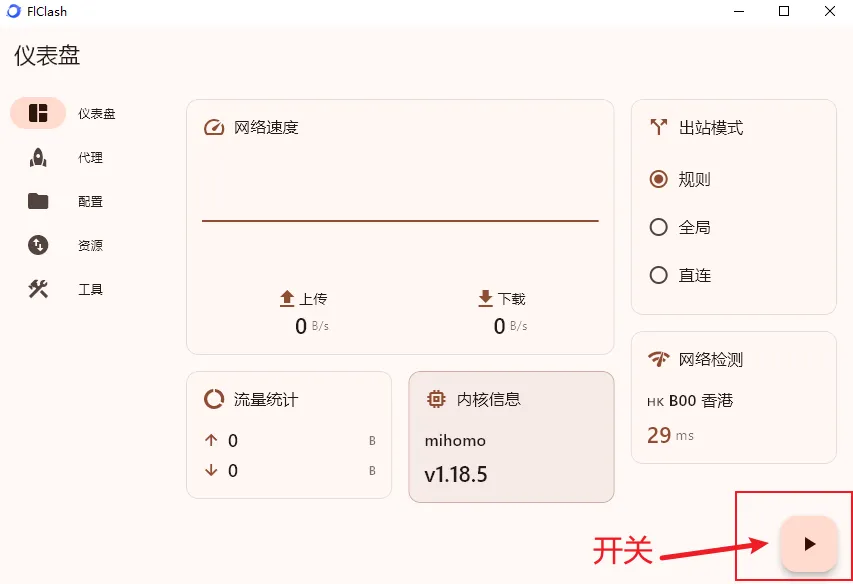This screenshot has width=853, height=584.
Task: Open the 内核信息 mihomo card
Action: 511,437
